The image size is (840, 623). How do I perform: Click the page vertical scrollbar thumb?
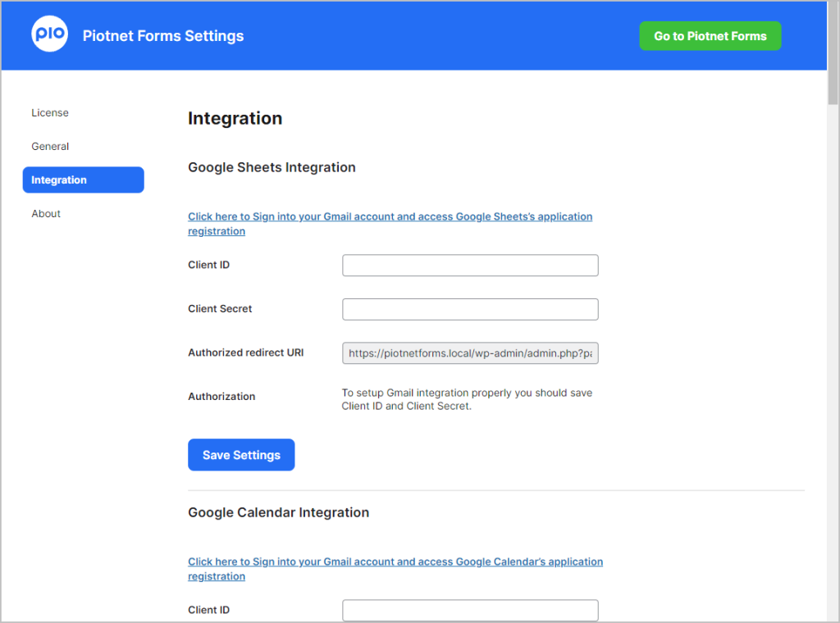tap(833, 52)
